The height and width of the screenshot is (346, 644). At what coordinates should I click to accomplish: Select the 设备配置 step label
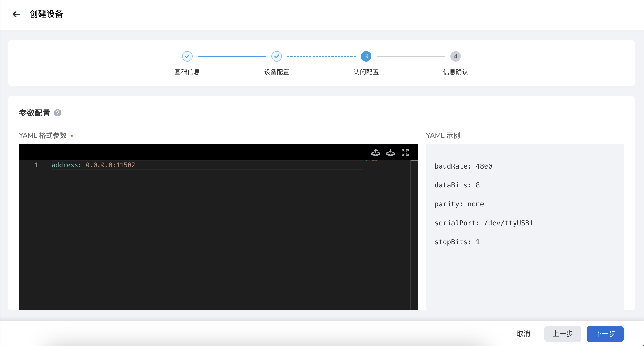click(276, 72)
